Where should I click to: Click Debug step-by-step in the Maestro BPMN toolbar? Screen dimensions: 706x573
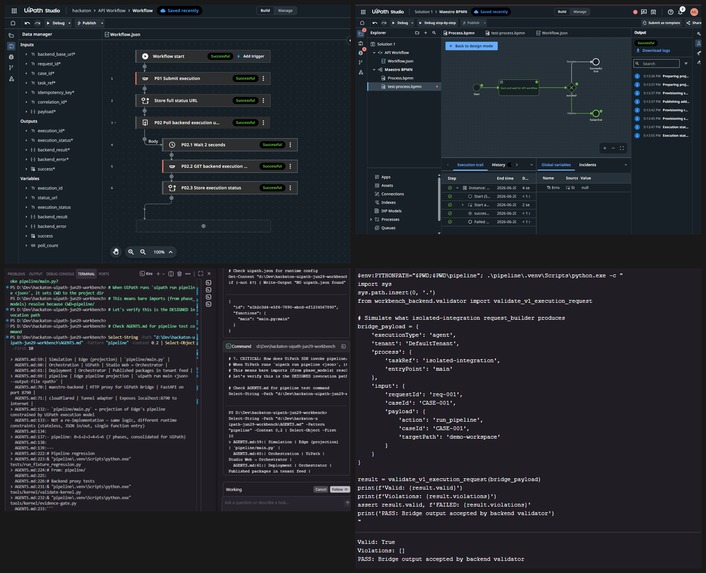pos(437,23)
